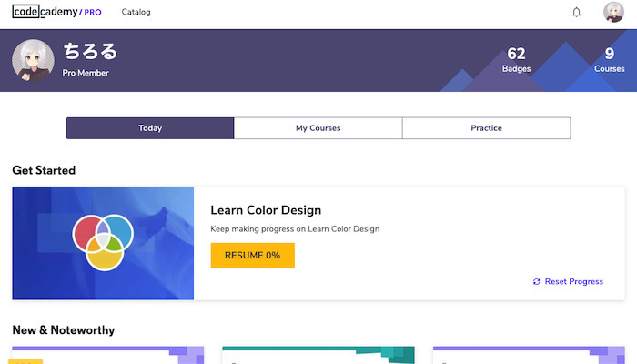View the 62 Badges count
The height and width of the screenshot is (364, 637).
click(516, 60)
